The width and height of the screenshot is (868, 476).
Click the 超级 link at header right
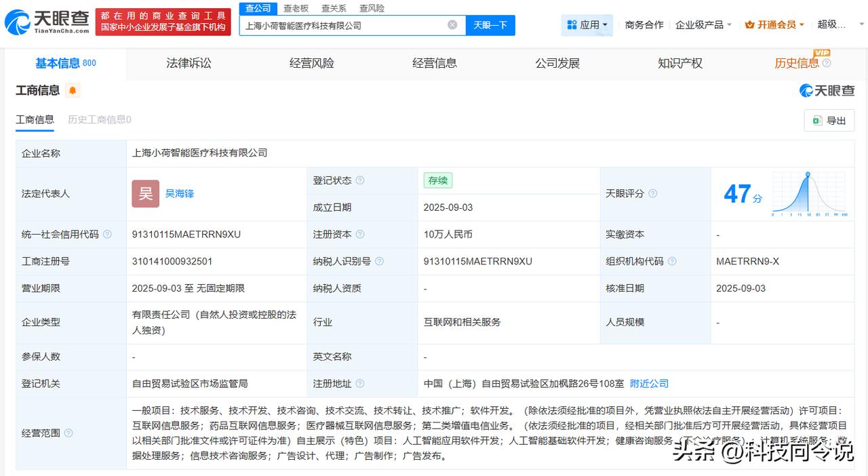[x=831, y=24]
